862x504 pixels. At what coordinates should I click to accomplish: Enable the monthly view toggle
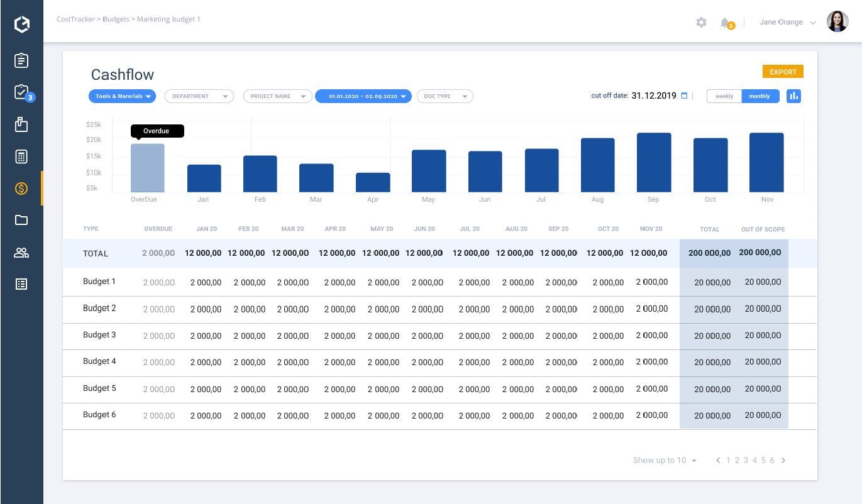pos(760,96)
